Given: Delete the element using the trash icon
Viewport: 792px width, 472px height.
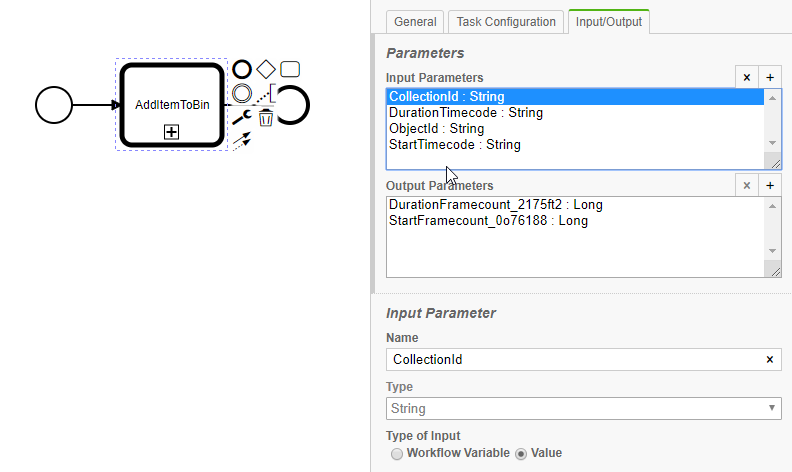Looking at the screenshot, I should (x=266, y=118).
